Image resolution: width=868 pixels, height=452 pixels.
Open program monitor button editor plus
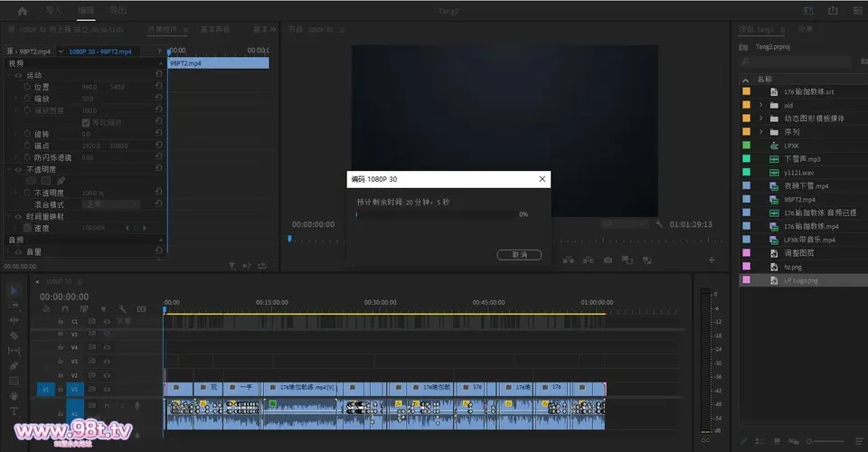[712, 260]
